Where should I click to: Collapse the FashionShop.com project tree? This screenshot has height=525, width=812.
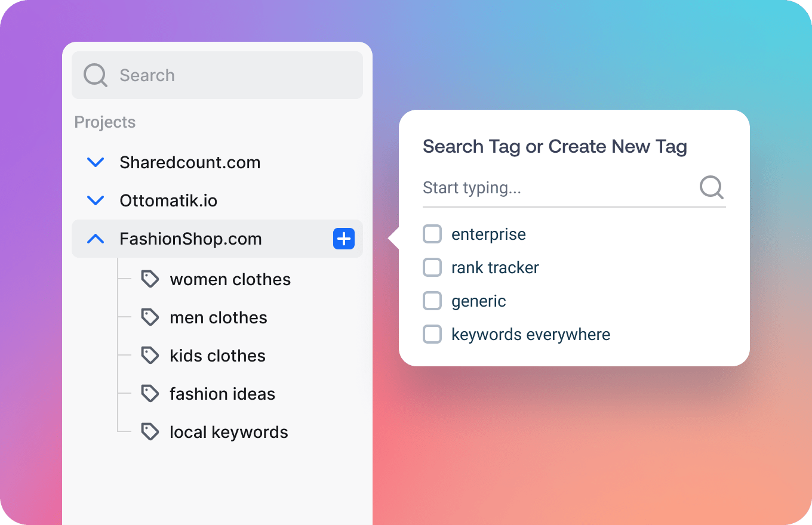click(x=95, y=239)
